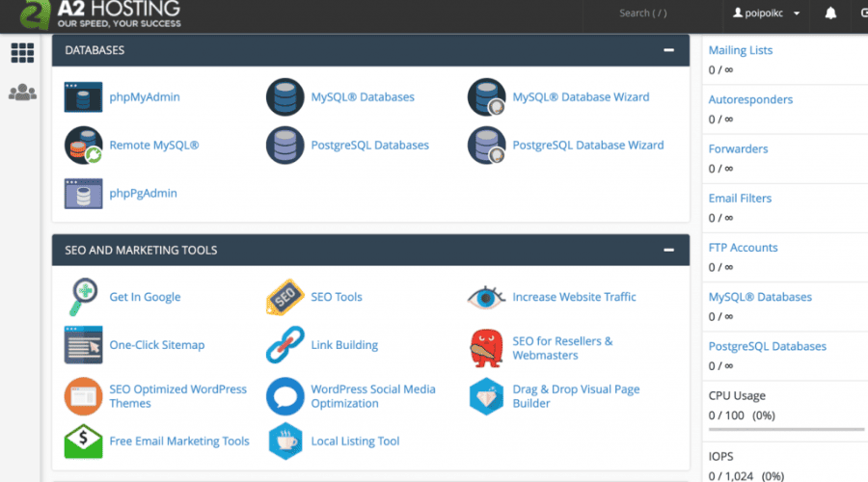Open the poipoikc user dropdown

pos(767,13)
